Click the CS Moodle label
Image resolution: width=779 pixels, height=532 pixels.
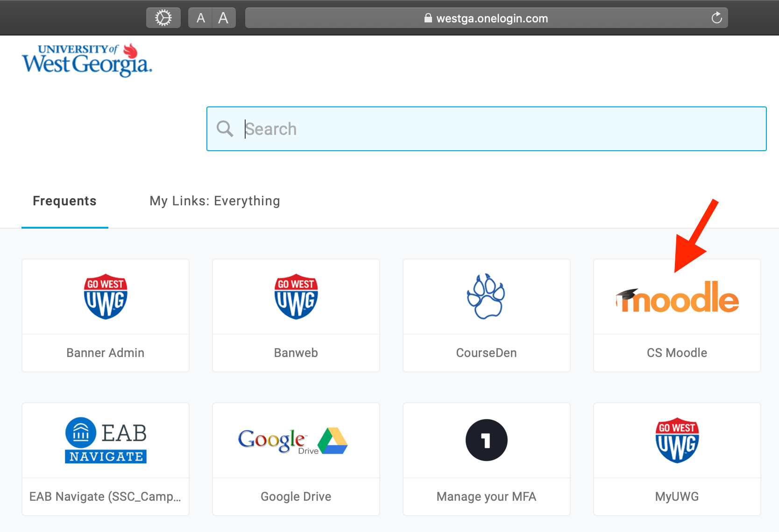(677, 353)
